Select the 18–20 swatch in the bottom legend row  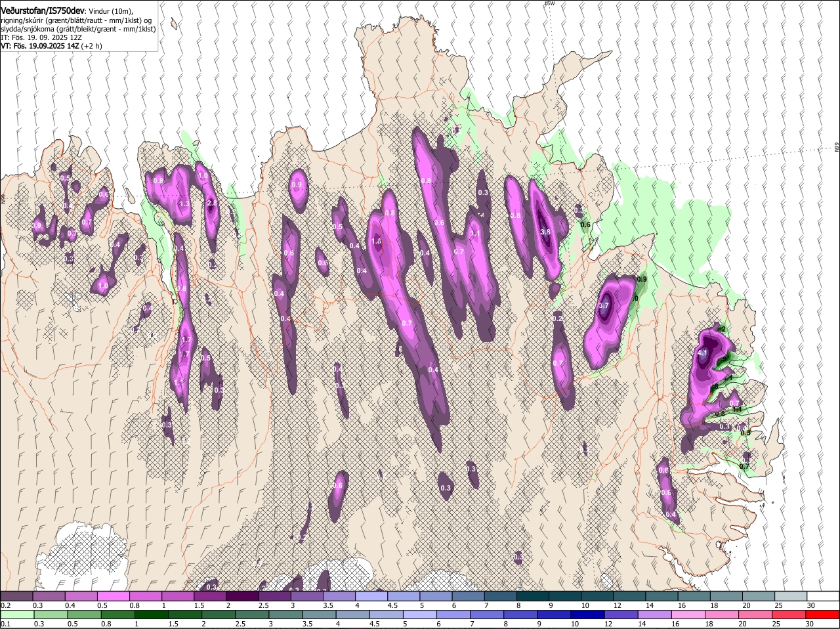pos(722,615)
